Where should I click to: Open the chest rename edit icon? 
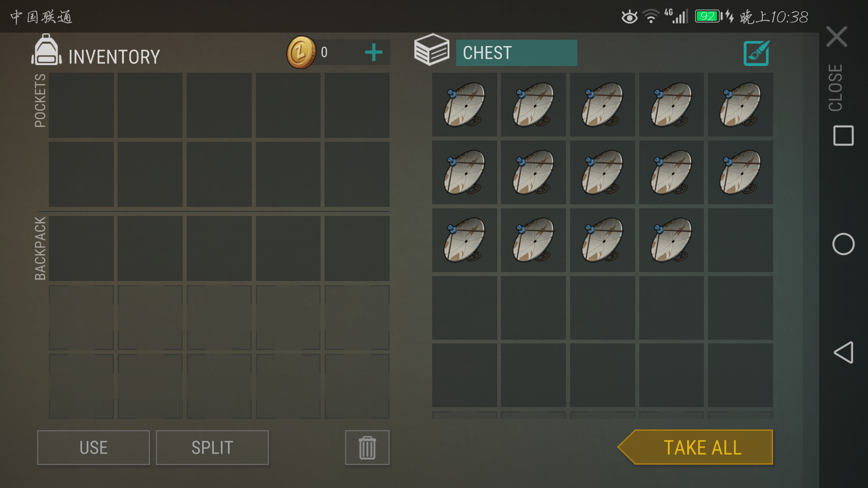(x=756, y=53)
